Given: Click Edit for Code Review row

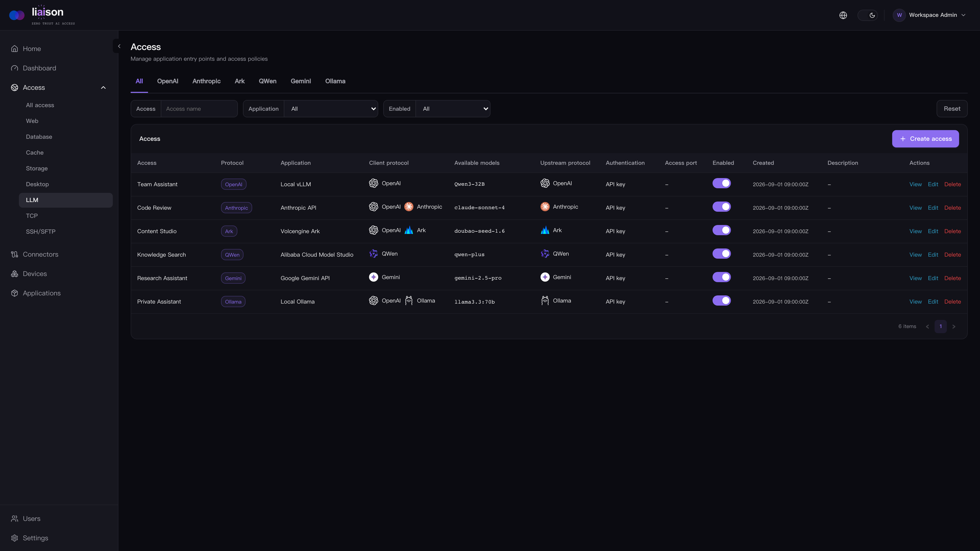Looking at the screenshot, I should pos(933,208).
